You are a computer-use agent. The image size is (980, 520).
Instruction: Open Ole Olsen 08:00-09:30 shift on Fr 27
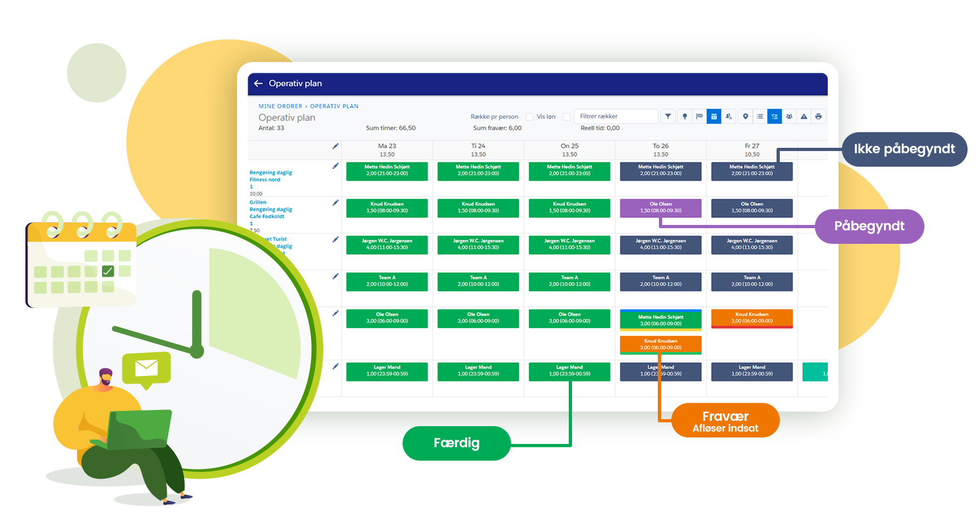tap(752, 208)
